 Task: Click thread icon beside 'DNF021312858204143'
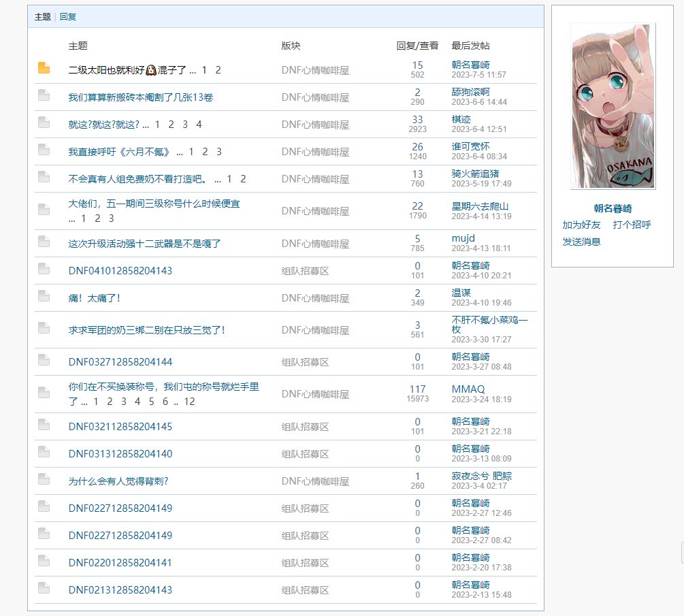44,588
